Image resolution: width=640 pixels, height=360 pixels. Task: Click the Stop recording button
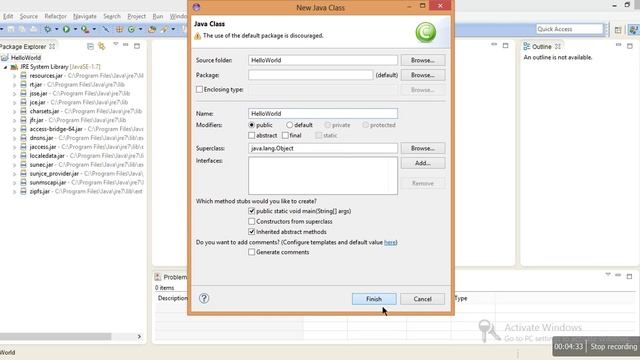point(613,347)
